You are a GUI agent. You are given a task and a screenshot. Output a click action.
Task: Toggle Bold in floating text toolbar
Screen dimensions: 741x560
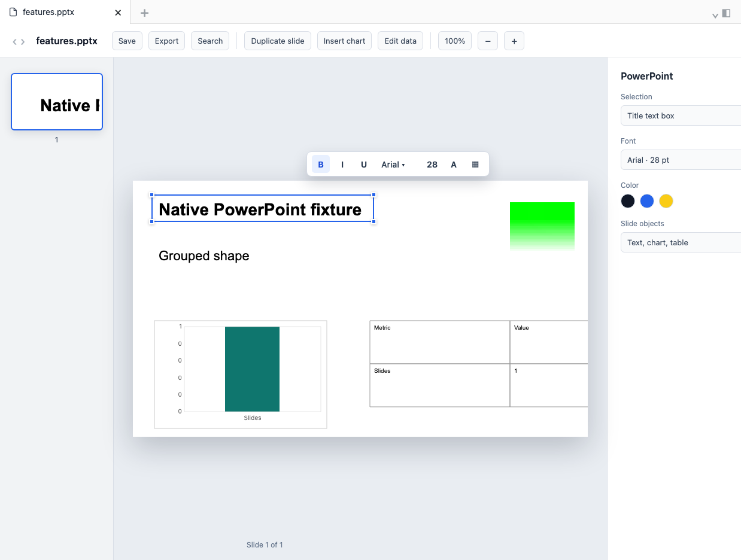click(321, 165)
